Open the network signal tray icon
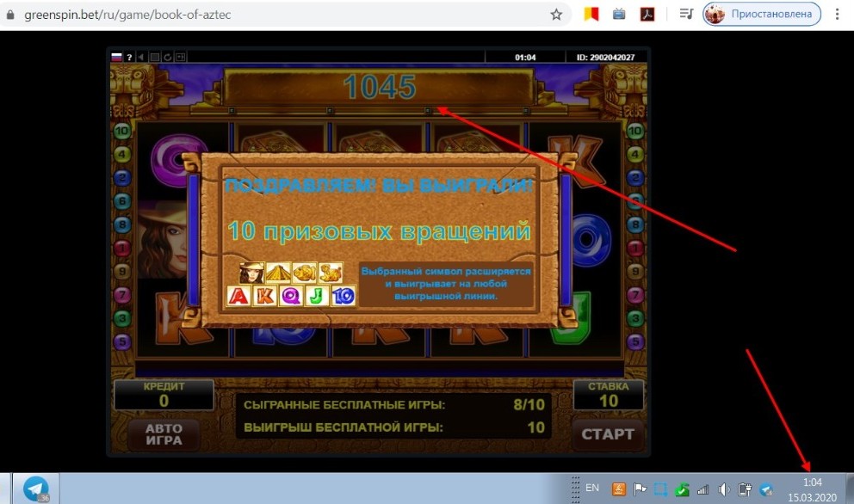854x504 pixels. (703, 489)
